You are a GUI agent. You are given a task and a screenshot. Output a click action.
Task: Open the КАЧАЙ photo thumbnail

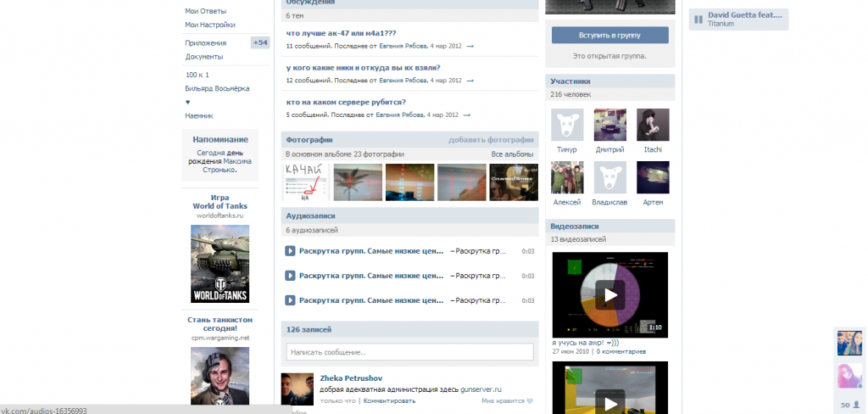305,182
